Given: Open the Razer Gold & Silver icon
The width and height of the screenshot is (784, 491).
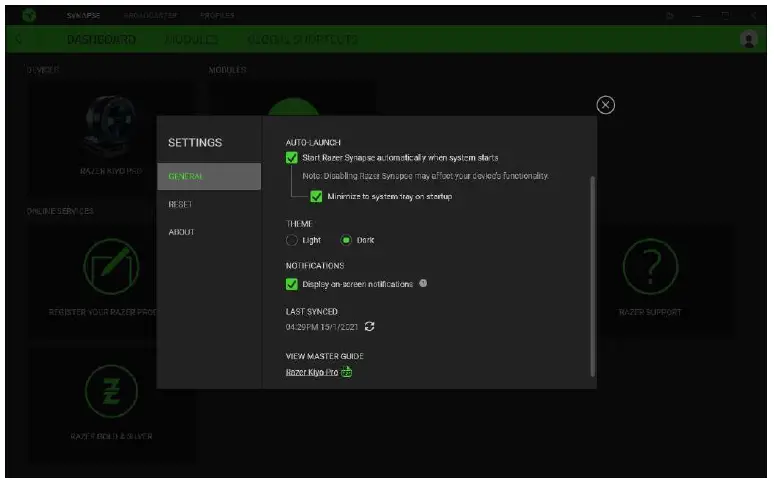Looking at the screenshot, I should [x=111, y=391].
